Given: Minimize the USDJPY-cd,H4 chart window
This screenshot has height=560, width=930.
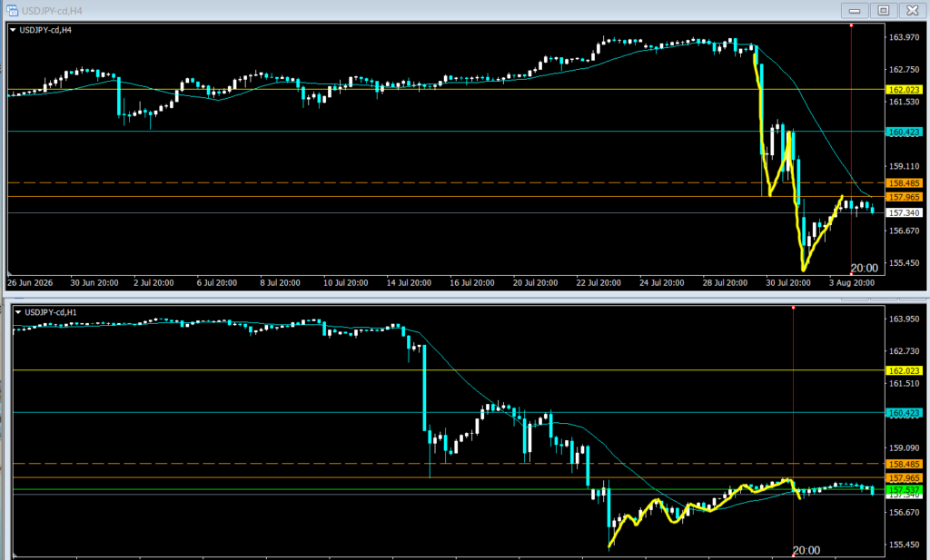Looking at the screenshot, I should point(855,10).
